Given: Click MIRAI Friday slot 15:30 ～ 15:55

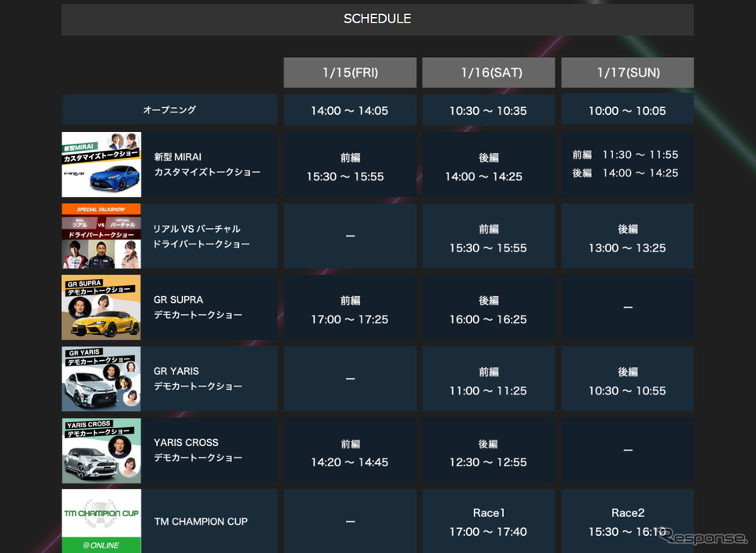Looking at the screenshot, I should click(345, 177).
